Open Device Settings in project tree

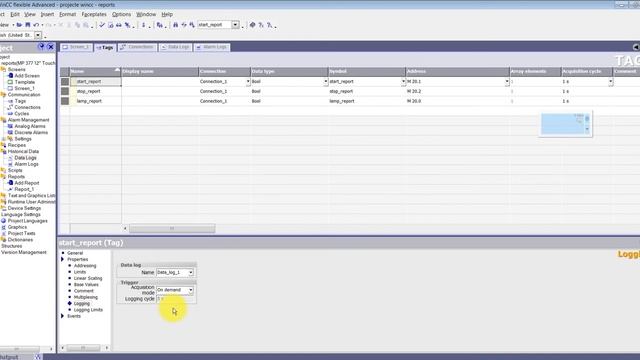click(24, 208)
